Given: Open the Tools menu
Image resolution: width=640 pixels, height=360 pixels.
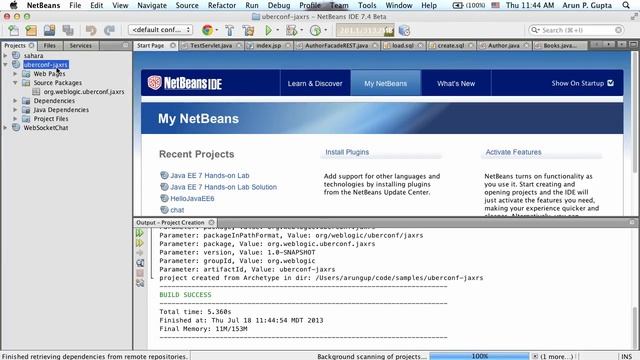Looking at the screenshot, I should pyautogui.click(x=367, y=5).
